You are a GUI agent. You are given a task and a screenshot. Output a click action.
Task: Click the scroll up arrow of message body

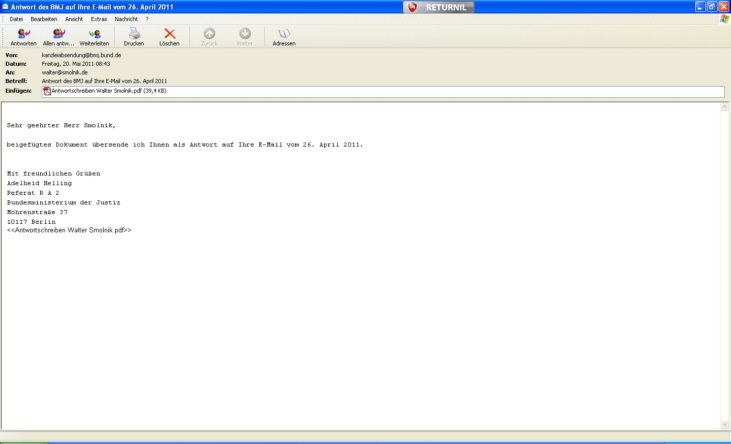point(724,107)
